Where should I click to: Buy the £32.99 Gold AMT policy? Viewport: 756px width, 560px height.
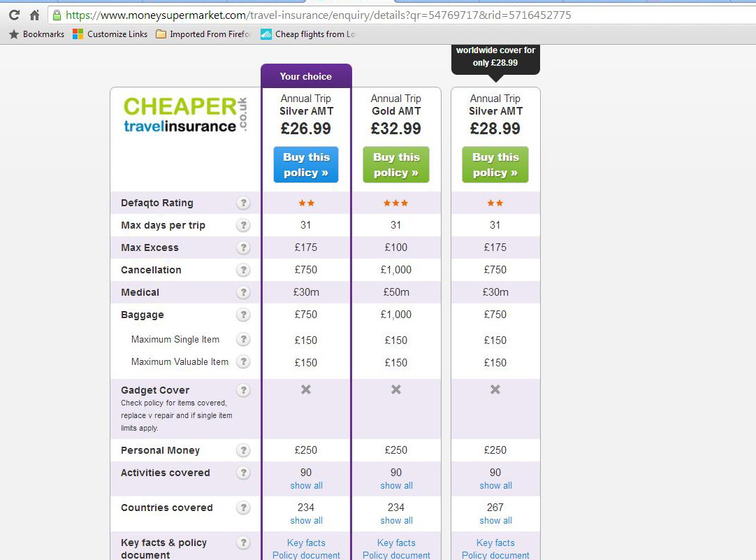[x=396, y=164]
